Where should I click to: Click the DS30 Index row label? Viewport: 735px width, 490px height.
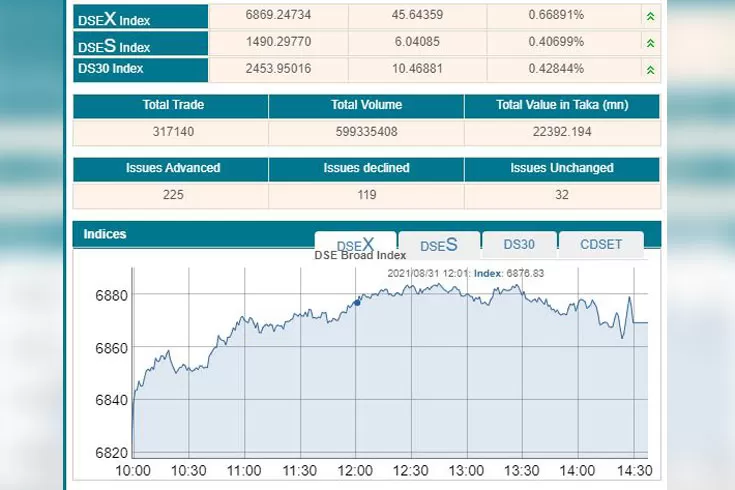[x=140, y=69]
